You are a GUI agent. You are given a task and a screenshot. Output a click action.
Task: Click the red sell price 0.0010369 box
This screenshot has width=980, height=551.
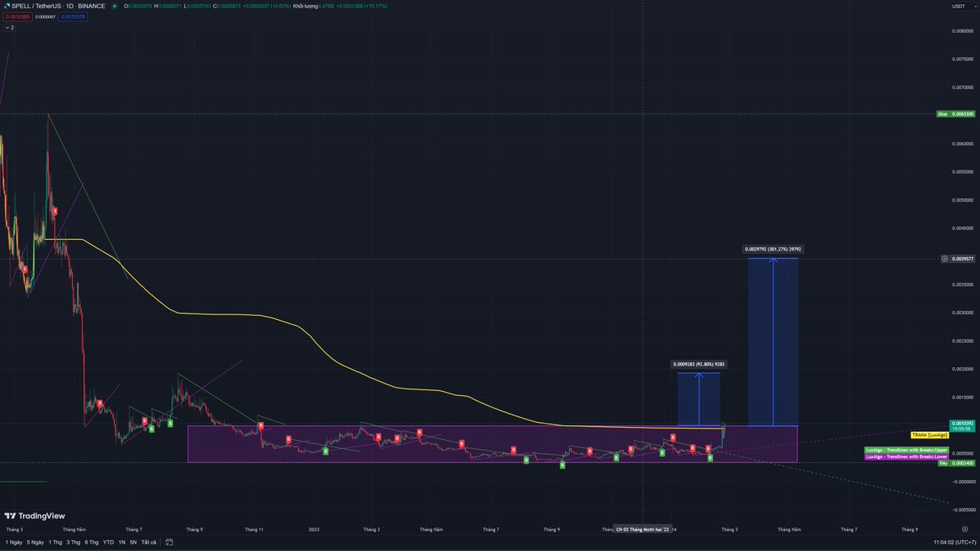pyautogui.click(x=16, y=16)
